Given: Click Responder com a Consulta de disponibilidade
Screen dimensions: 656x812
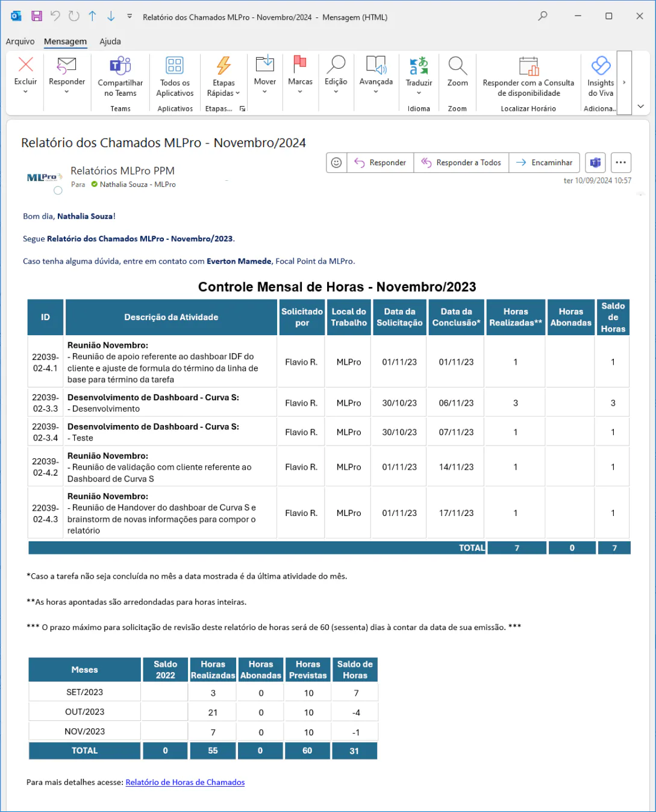Looking at the screenshot, I should (528, 77).
